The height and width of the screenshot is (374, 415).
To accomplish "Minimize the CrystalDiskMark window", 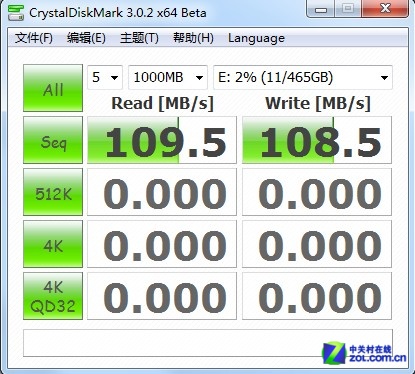I will pos(321,9).
